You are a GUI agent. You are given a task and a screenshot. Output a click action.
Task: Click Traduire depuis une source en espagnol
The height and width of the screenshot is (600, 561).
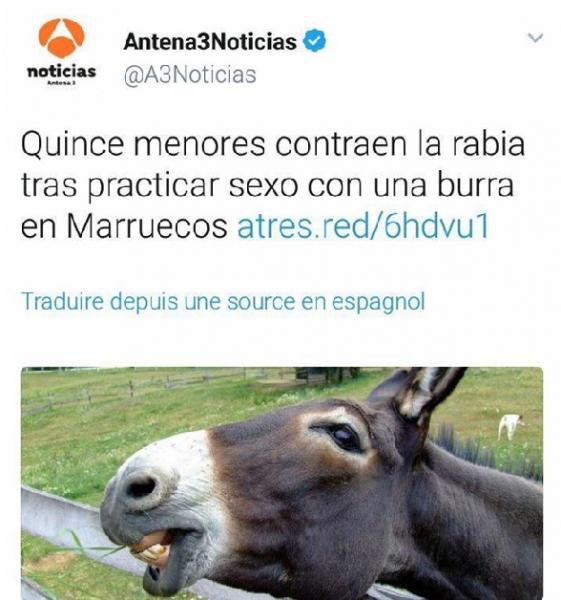coord(223,302)
